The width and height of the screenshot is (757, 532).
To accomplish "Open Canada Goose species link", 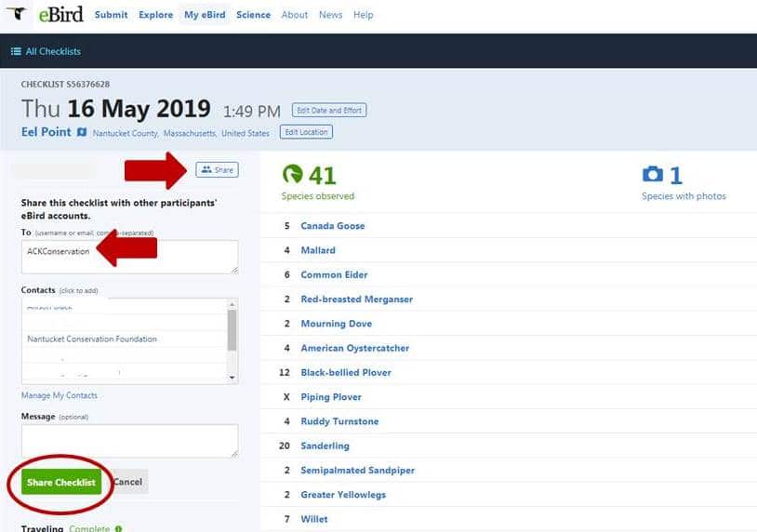I will point(333,226).
